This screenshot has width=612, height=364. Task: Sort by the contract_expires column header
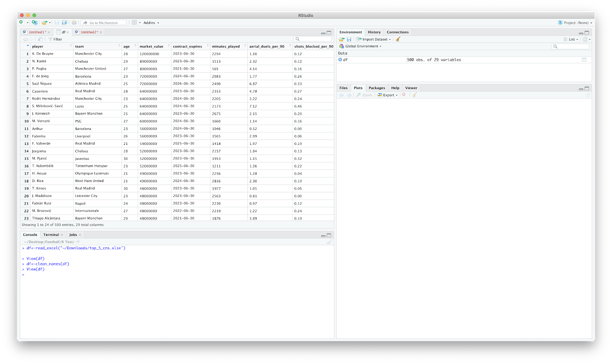pyautogui.click(x=190, y=46)
